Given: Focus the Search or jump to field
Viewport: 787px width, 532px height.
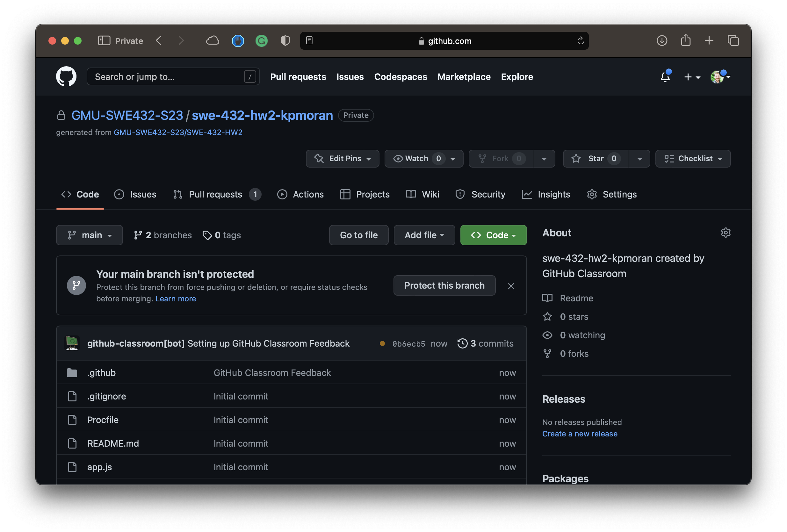Looking at the screenshot, I should point(173,76).
